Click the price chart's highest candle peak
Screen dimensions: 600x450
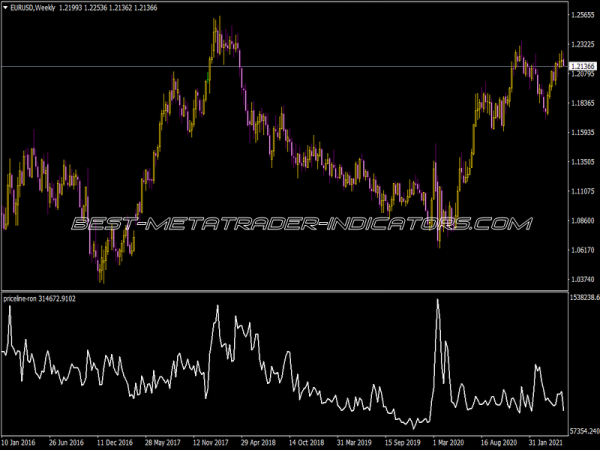coord(216,20)
